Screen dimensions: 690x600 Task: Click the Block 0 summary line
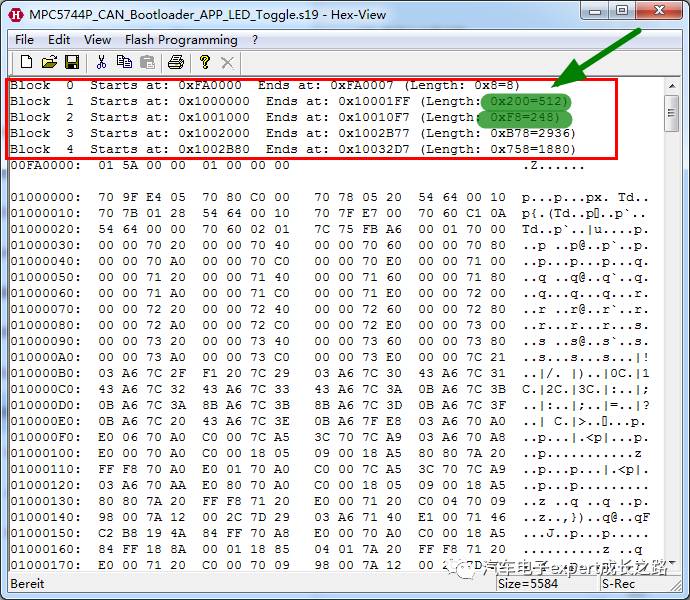click(265, 85)
